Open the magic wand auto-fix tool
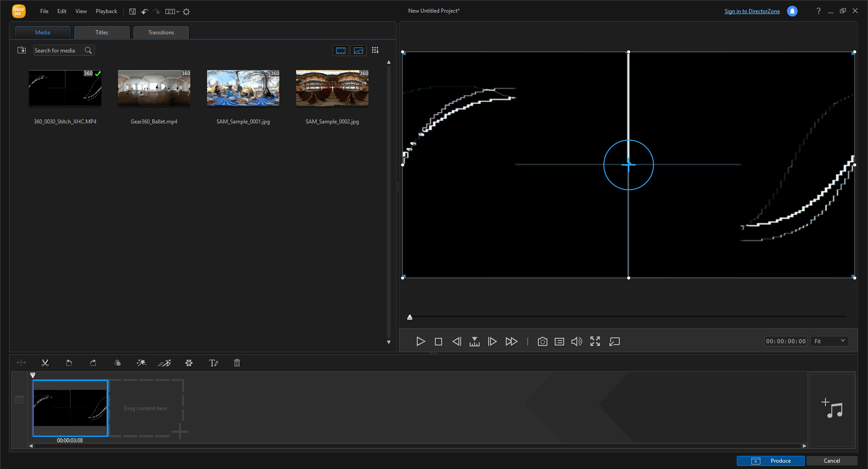This screenshot has height=469, width=868. click(141, 363)
